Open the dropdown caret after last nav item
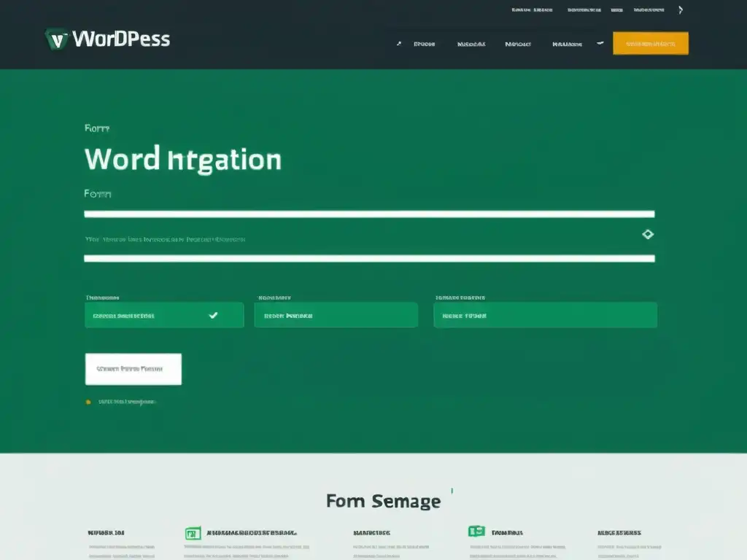 (x=600, y=44)
